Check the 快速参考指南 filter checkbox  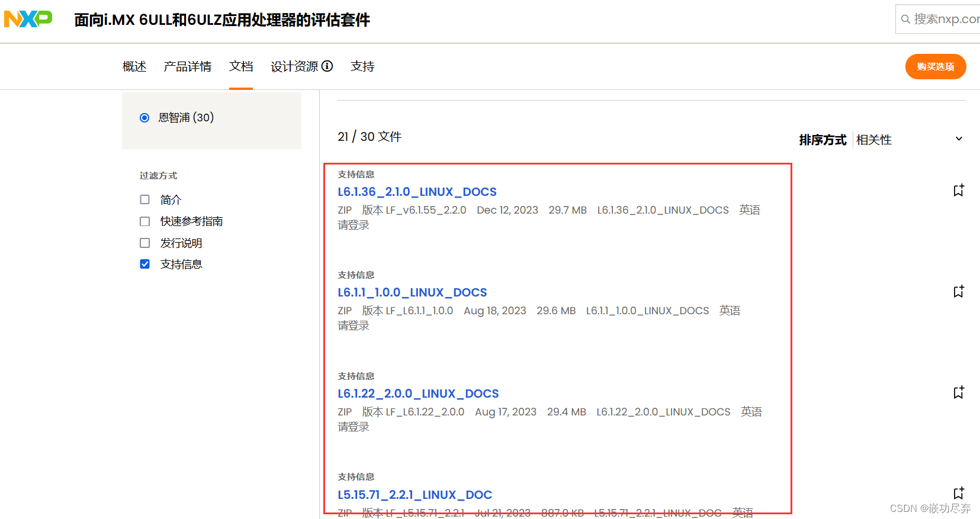[144, 221]
